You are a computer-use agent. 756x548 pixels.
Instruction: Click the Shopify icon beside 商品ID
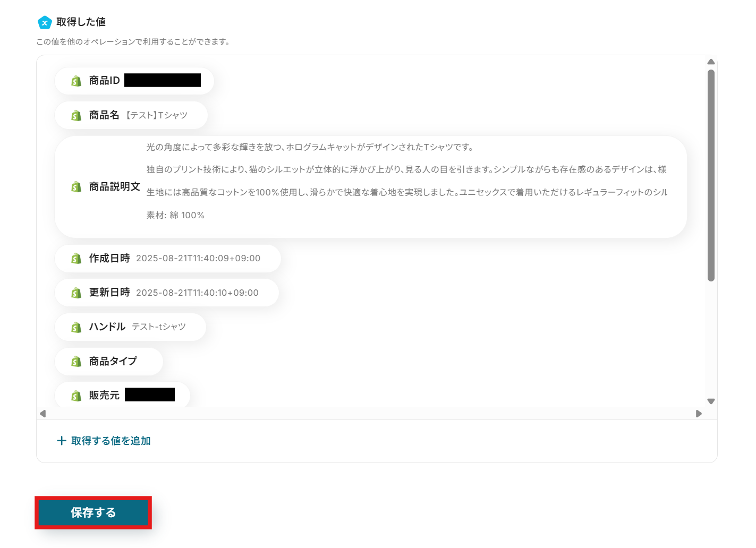tap(77, 81)
